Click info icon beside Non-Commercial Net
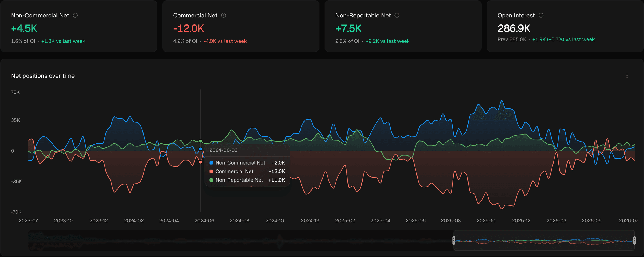Image resolution: width=644 pixels, height=257 pixels. click(x=75, y=16)
